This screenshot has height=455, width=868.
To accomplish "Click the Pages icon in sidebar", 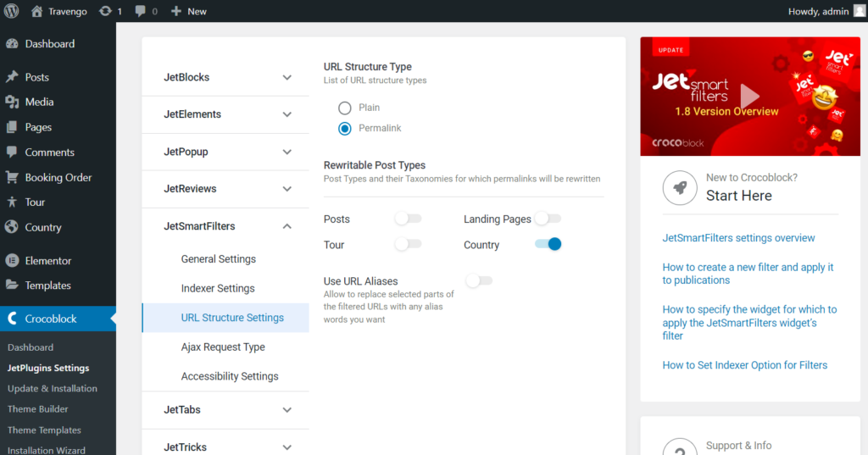I will [12, 127].
